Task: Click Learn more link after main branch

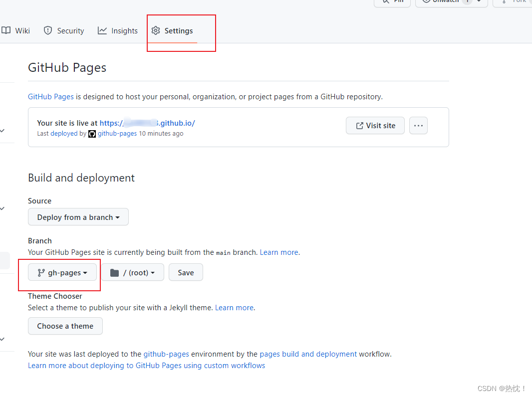Action: pos(279,252)
